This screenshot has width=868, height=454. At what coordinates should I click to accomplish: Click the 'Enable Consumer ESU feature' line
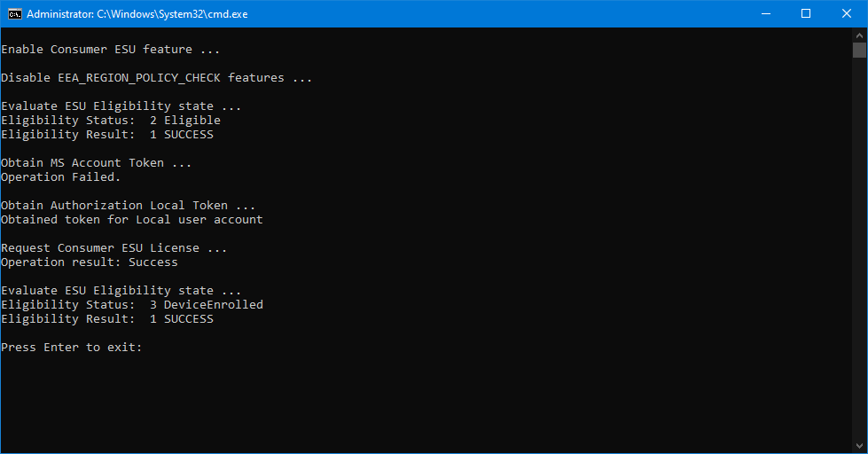(x=110, y=50)
